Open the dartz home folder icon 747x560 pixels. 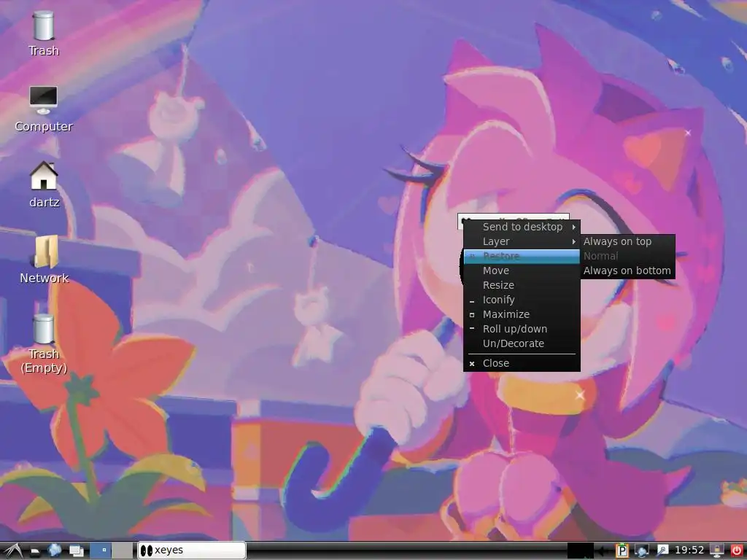click(x=44, y=184)
